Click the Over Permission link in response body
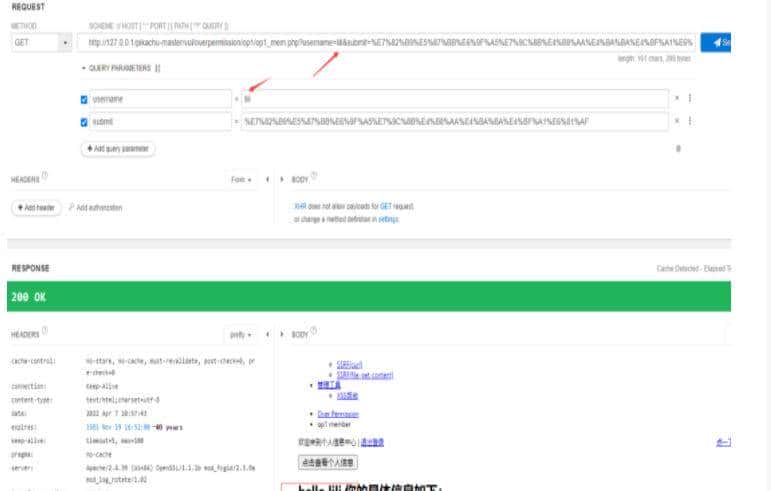 click(338, 414)
